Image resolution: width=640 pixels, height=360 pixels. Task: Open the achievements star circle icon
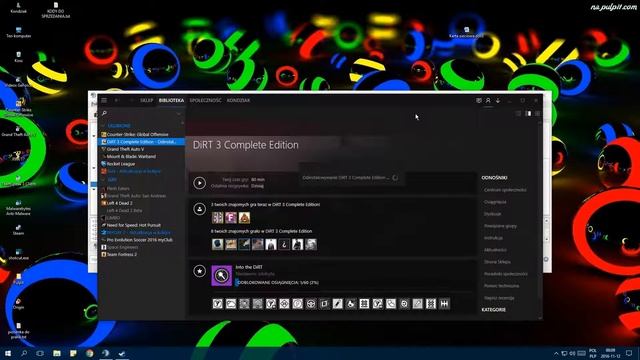pyautogui.click(x=199, y=271)
